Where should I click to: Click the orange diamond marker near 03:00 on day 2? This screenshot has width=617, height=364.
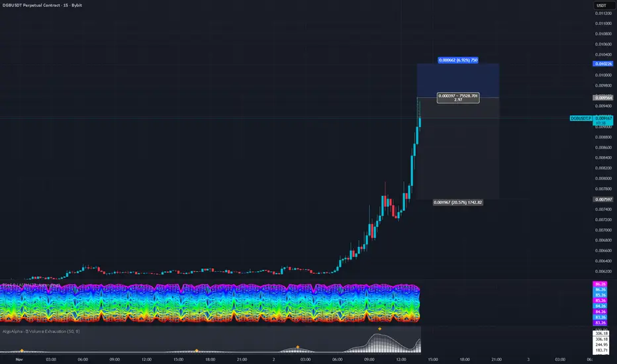point(298,347)
